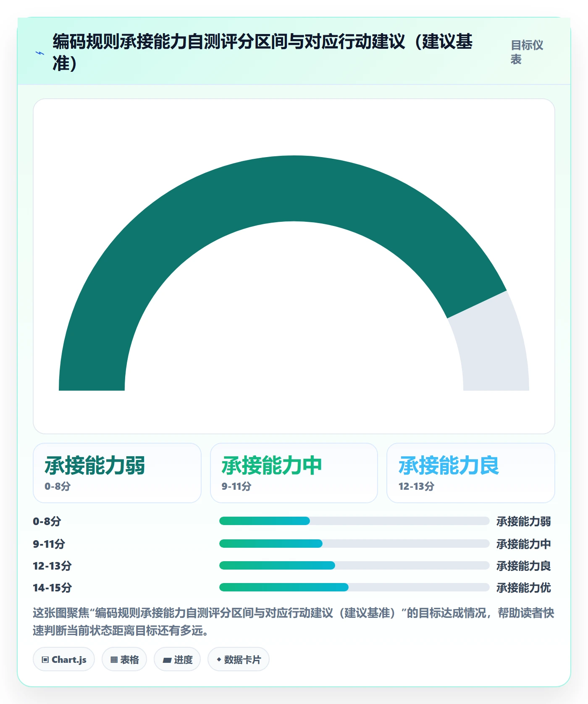This screenshot has height=704, width=588.
Task: Click the progress bar in the 9-11分 row
Action: pyautogui.click(x=354, y=544)
